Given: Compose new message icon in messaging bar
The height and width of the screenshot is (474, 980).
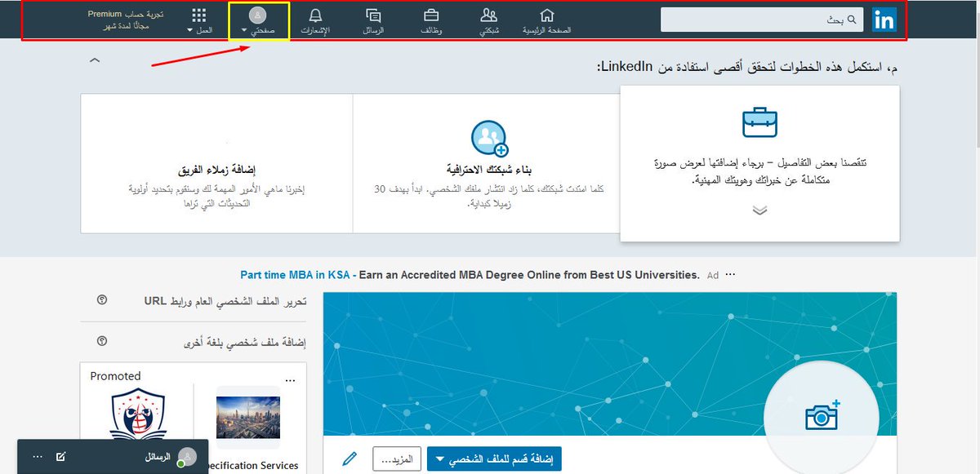Looking at the screenshot, I should (60, 457).
